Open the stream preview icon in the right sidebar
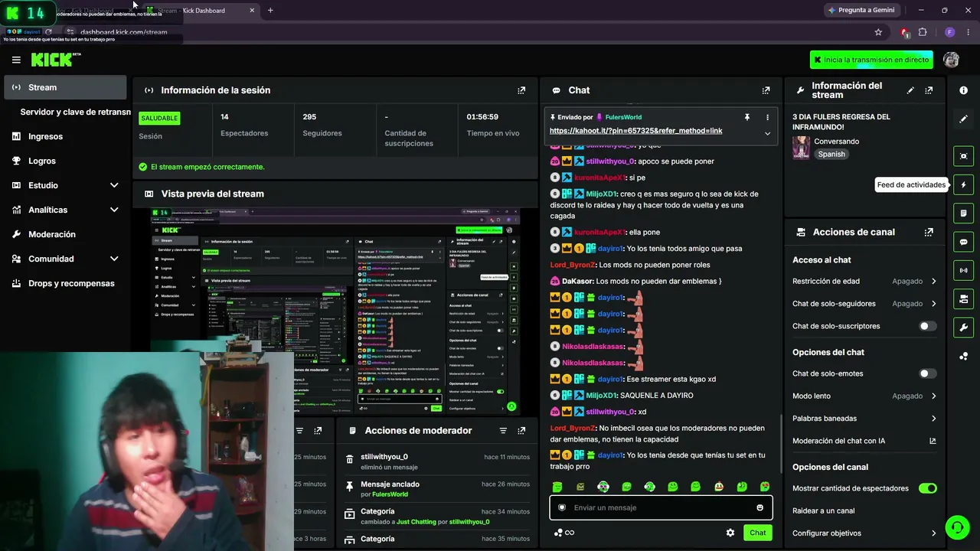980x551 pixels. point(963,156)
